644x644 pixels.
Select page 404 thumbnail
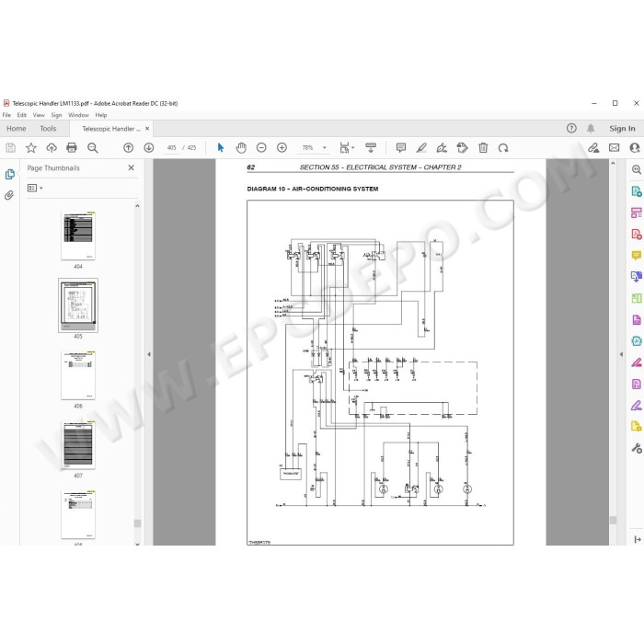tap(78, 236)
